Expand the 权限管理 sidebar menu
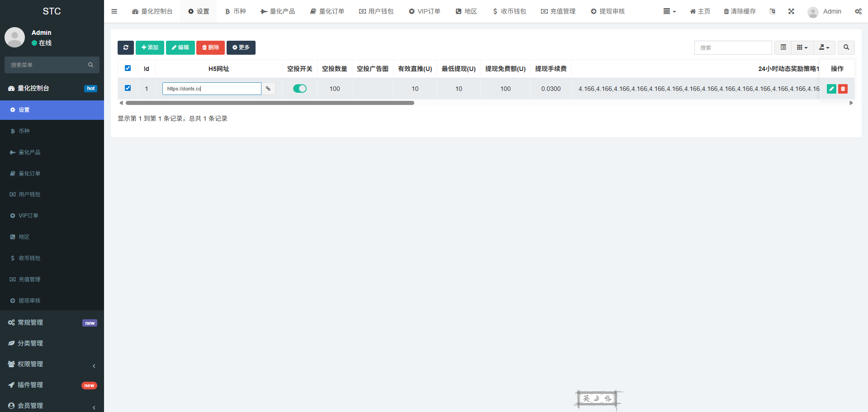 52,364
